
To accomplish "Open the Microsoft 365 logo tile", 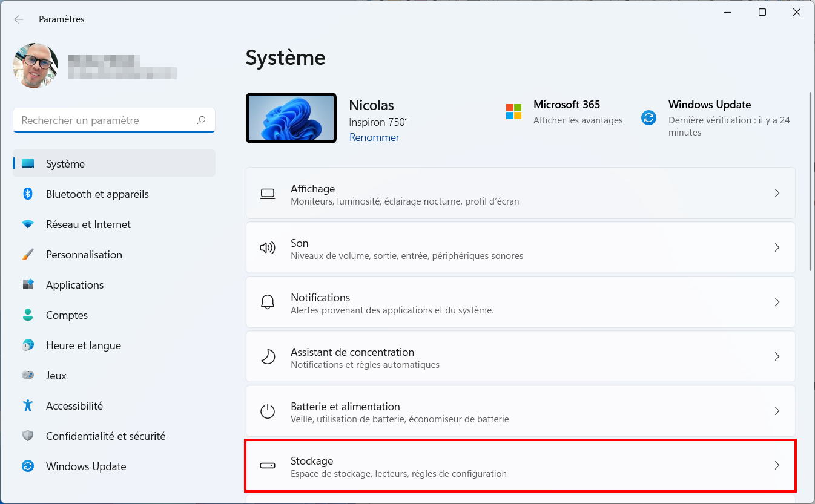I will click(513, 111).
